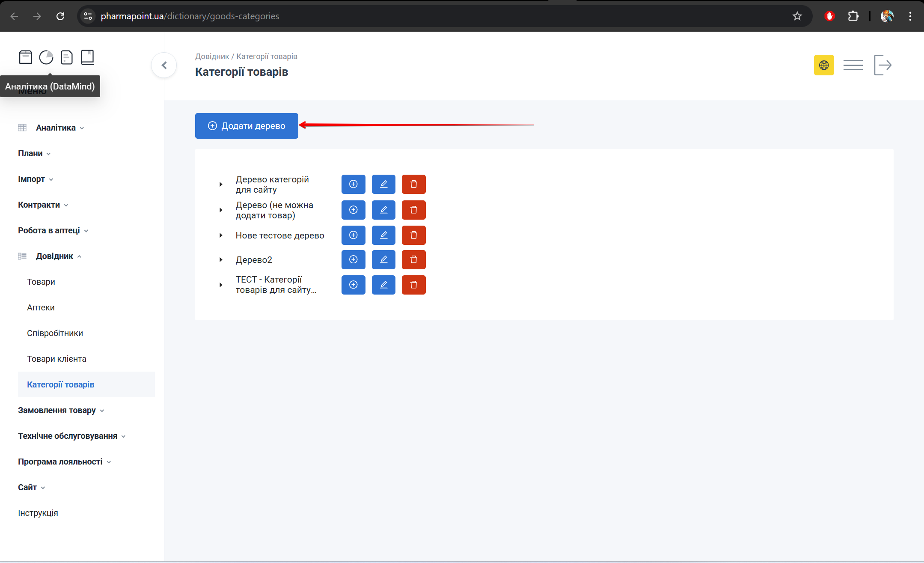Collapse the sidebar with chevron button

point(164,65)
